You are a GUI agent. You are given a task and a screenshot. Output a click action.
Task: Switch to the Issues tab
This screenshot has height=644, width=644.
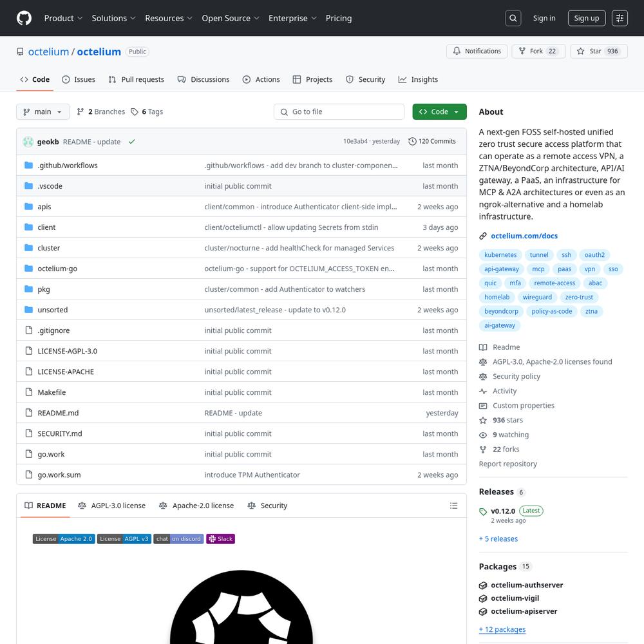tap(79, 79)
